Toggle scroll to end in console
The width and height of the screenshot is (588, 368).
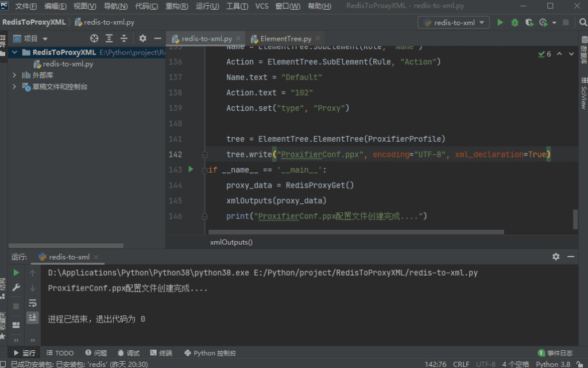coord(33,317)
